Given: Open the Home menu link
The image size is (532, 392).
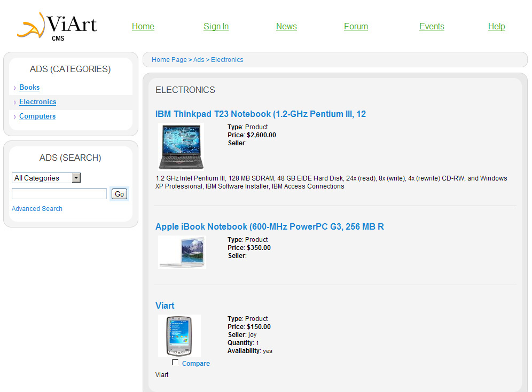Looking at the screenshot, I should (x=143, y=27).
